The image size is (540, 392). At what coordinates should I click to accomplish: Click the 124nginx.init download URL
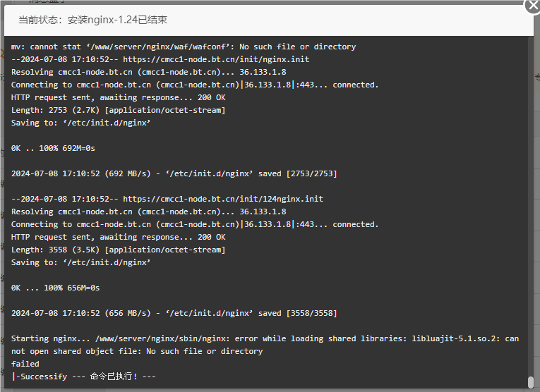tap(223, 199)
